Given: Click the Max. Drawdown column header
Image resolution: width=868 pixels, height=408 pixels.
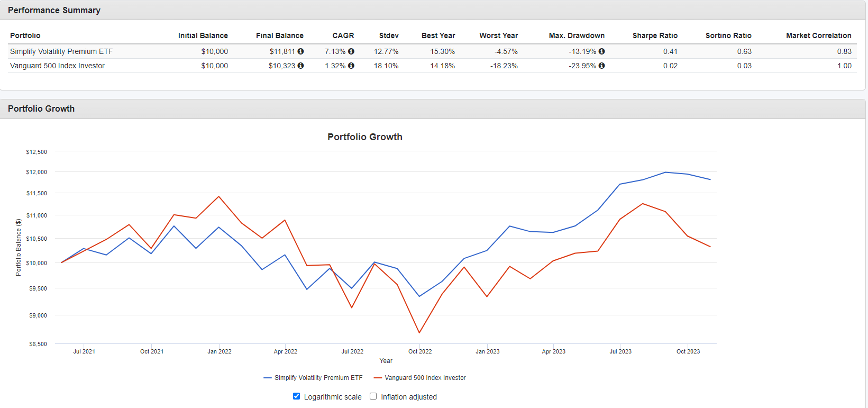Looking at the screenshot, I should coord(577,35).
